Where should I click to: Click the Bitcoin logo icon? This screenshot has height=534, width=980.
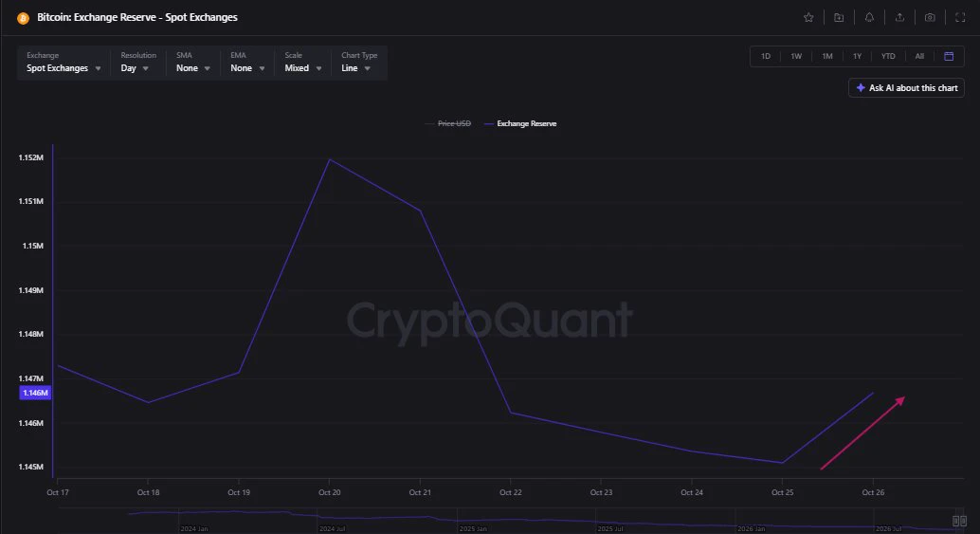[23, 18]
